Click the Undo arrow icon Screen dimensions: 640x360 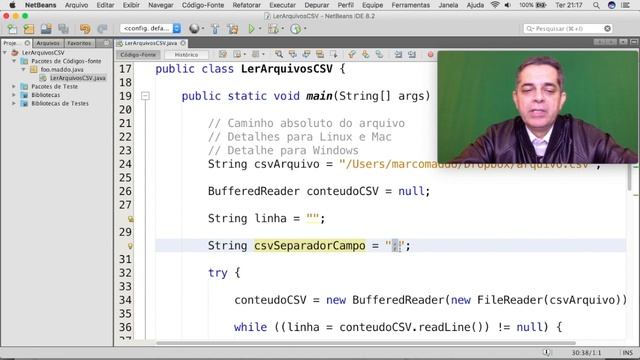[85, 29]
